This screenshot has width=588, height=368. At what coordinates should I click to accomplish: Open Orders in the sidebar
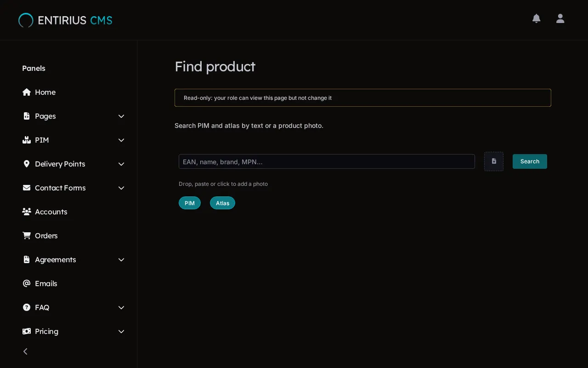point(46,236)
